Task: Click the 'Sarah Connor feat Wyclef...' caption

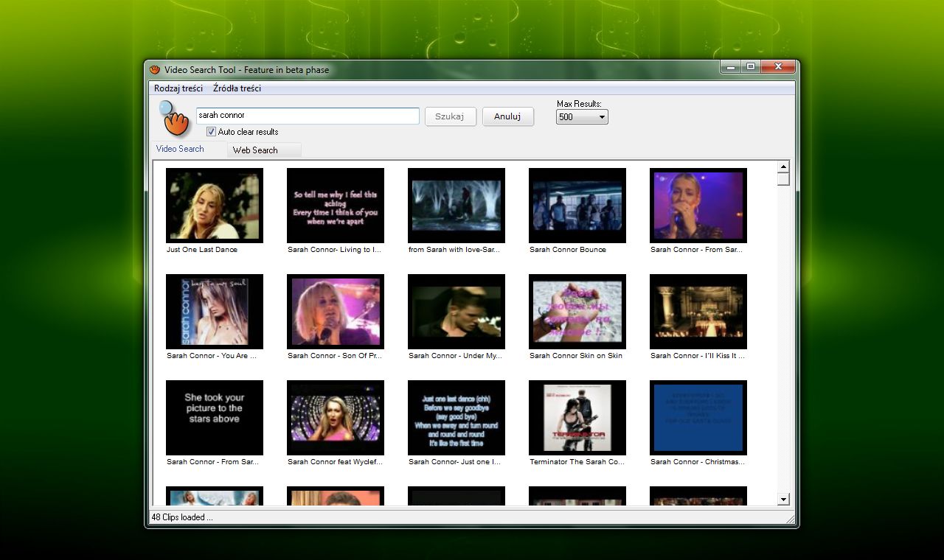Action: point(336,462)
